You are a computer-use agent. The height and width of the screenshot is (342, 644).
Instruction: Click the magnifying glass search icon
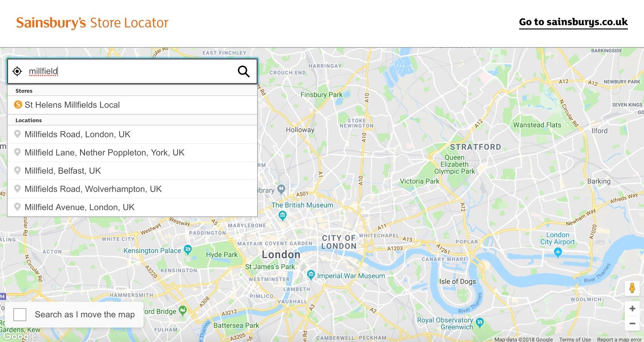[244, 71]
